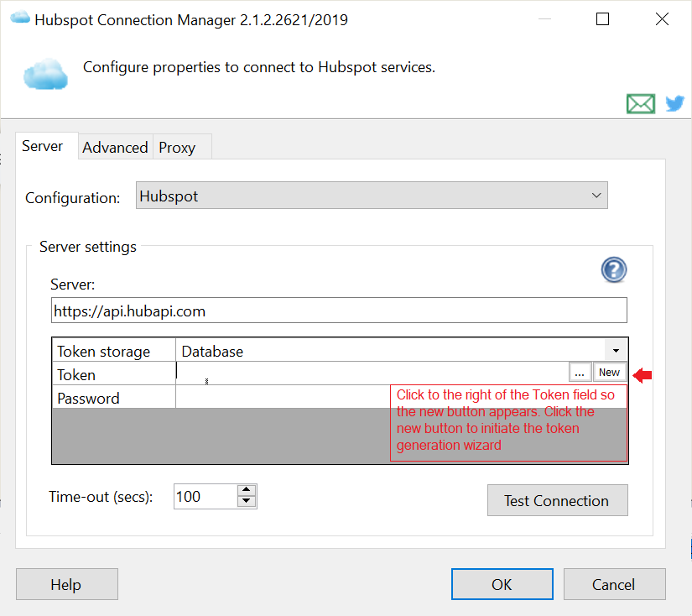Image resolution: width=692 pixels, height=616 pixels.
Task: Click the New token button
Action: tap(610, 373)
